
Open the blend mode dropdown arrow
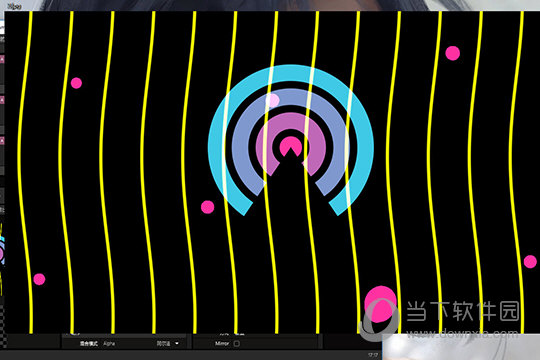[177, 343]
